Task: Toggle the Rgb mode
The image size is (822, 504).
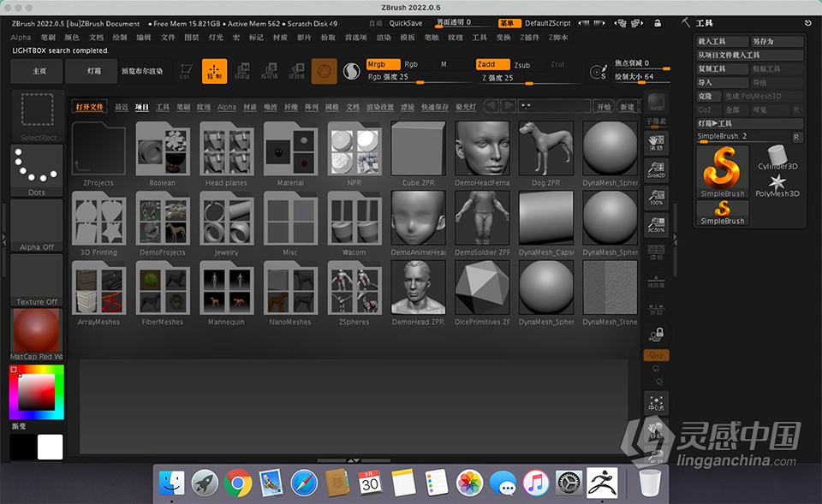Action: pos(412,64)
